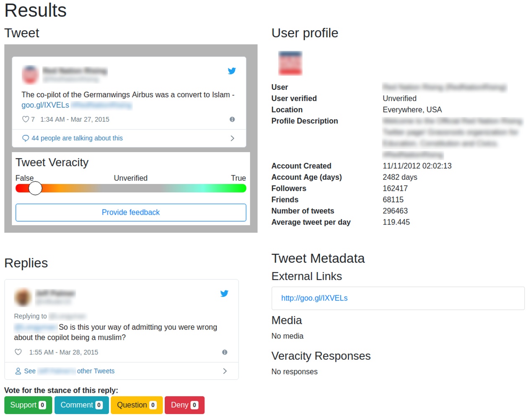Expand the reply card via its right chevron
531x420 pixels.
[225, 371]
